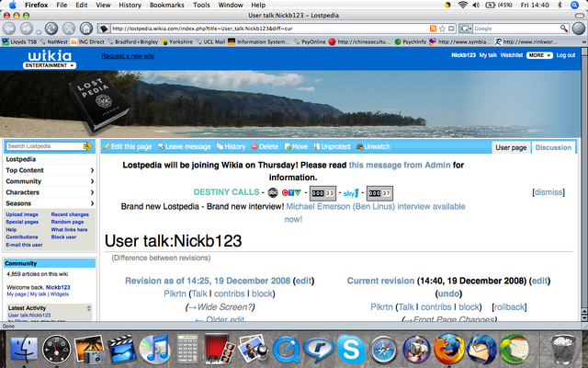Click the Google search magnifier icon

click(563, 29)
